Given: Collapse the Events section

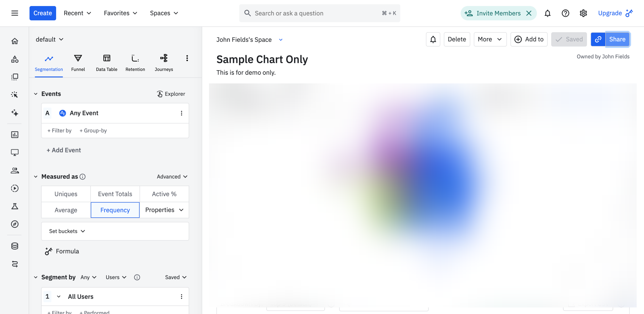Looking at the screenshot, I should (36, 94).
